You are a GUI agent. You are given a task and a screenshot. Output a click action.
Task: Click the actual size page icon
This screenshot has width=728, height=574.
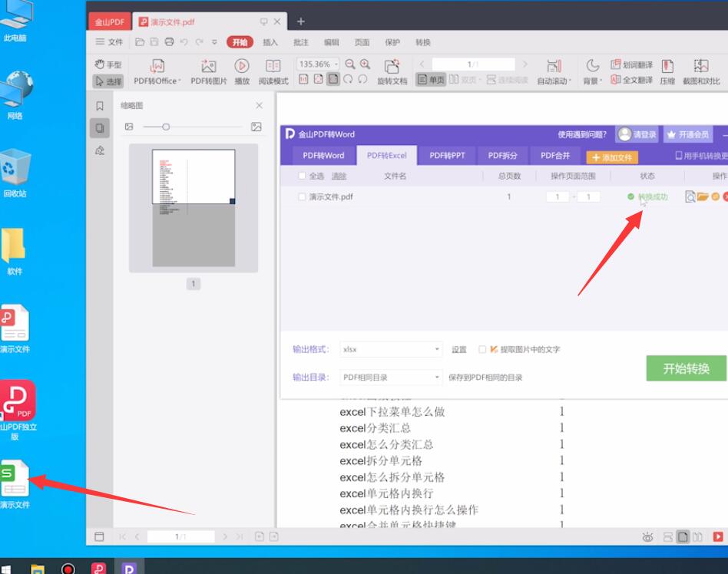303,79
